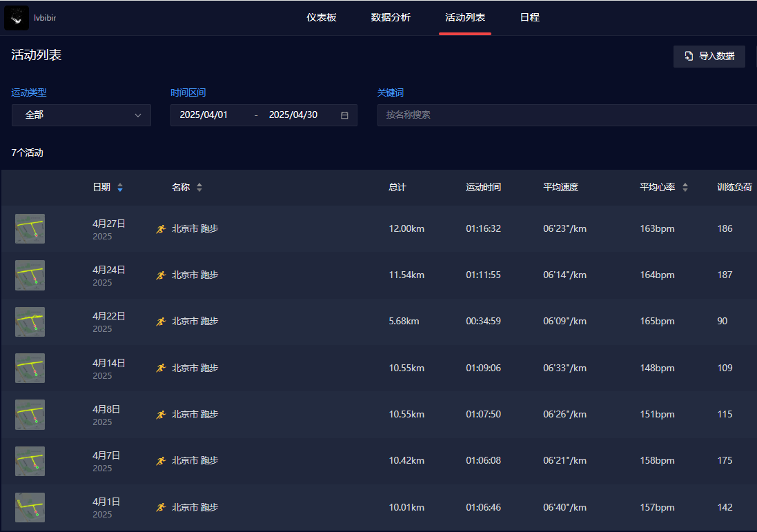757x532 pixels.
Task: Go to the 日程 tab
Action: pos(529,17)
